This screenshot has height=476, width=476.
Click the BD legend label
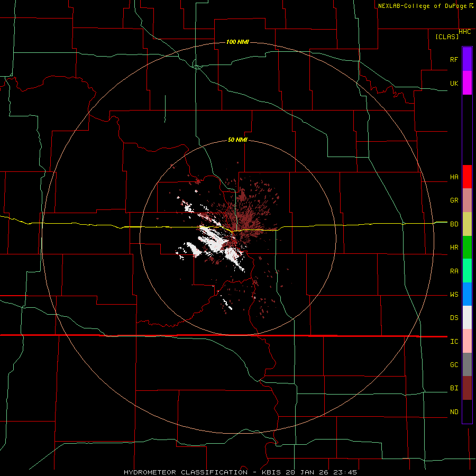(x=454, y=224)
